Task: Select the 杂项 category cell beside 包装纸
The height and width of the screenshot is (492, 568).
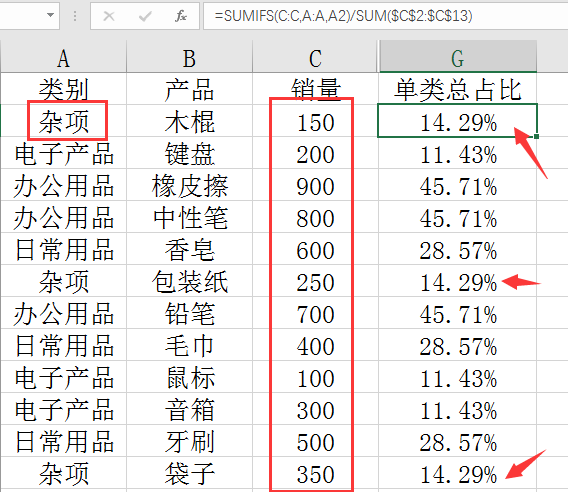Action: 63,281
